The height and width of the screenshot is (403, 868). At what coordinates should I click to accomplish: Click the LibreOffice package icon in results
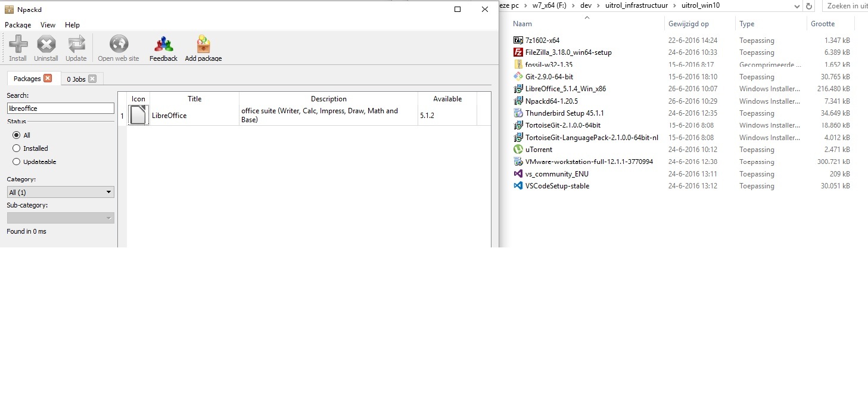click(x=138, y=115)
